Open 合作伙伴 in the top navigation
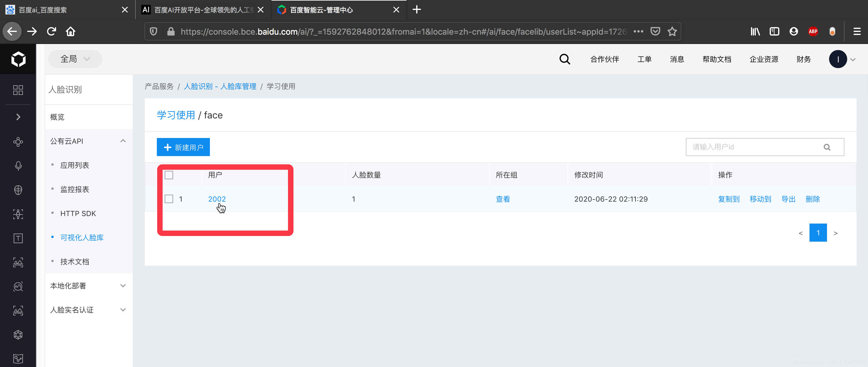Screen dimensions: 868x367 (604, 59)
